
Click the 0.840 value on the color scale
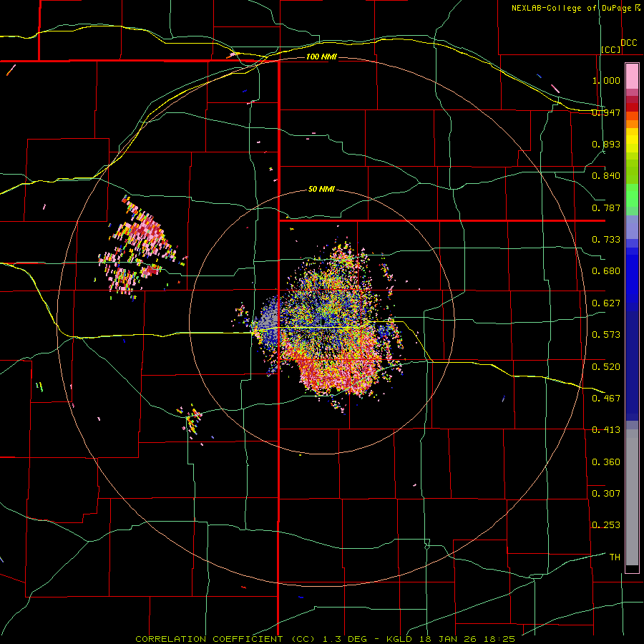(606, 176)
